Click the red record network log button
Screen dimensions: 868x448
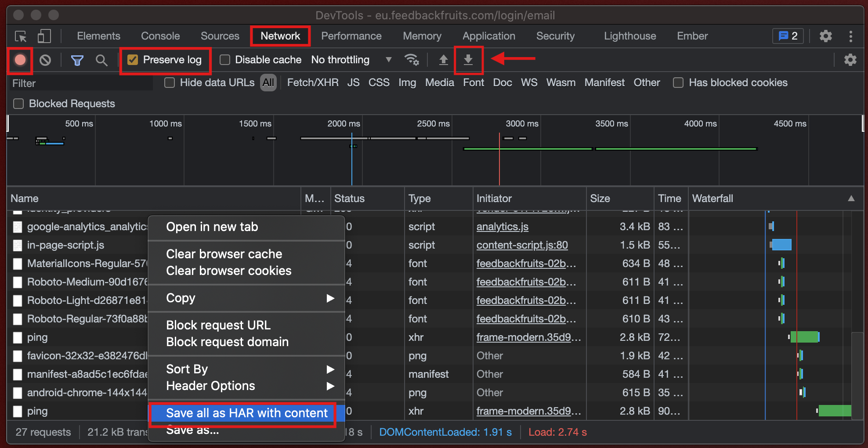click(20, 60)
